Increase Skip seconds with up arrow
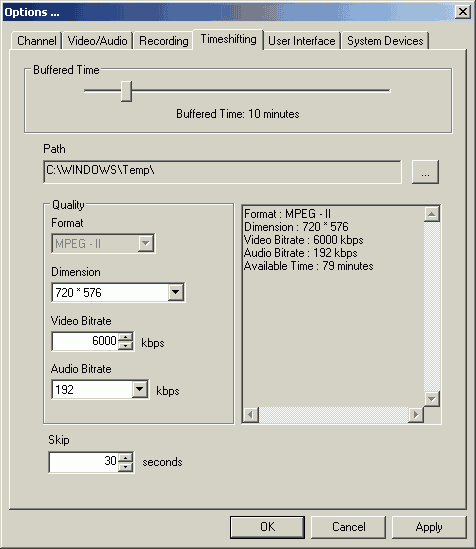Image resolution: width=476 pixels, height=549 pixels. coord(126,458)
